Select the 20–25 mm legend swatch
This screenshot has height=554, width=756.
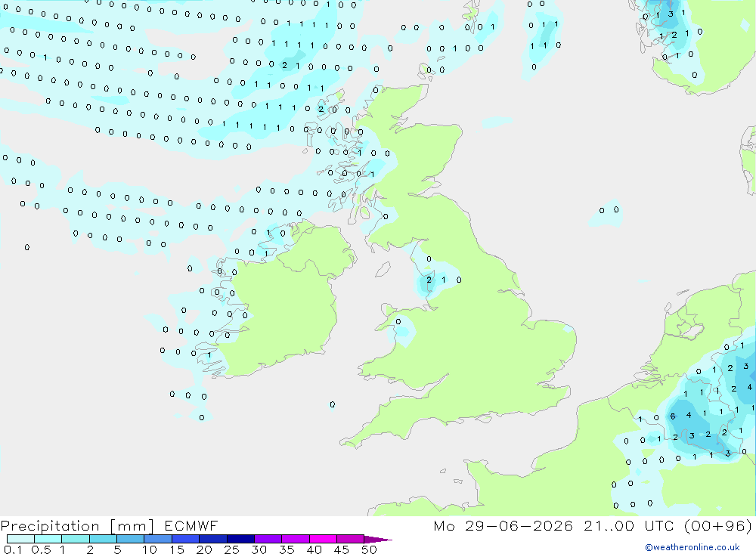click(x=213, y=539)
